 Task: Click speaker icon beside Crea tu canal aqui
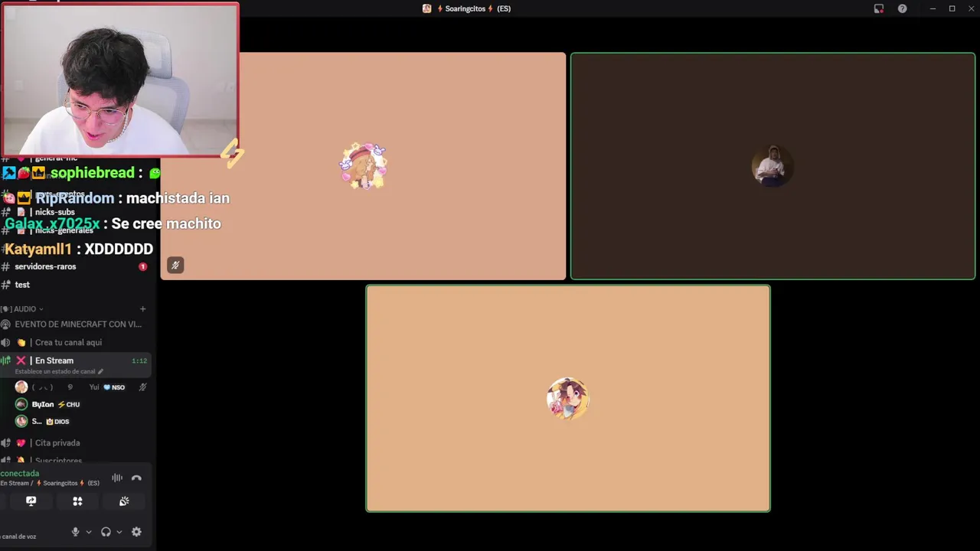[x=5, y=343]
